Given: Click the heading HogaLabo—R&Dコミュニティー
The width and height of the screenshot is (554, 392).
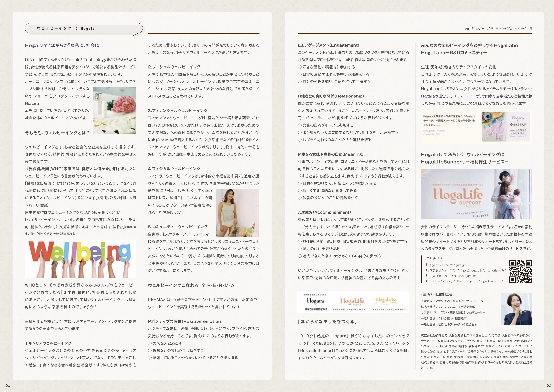Looking at the screenshot, I should [x=454, y=53].
